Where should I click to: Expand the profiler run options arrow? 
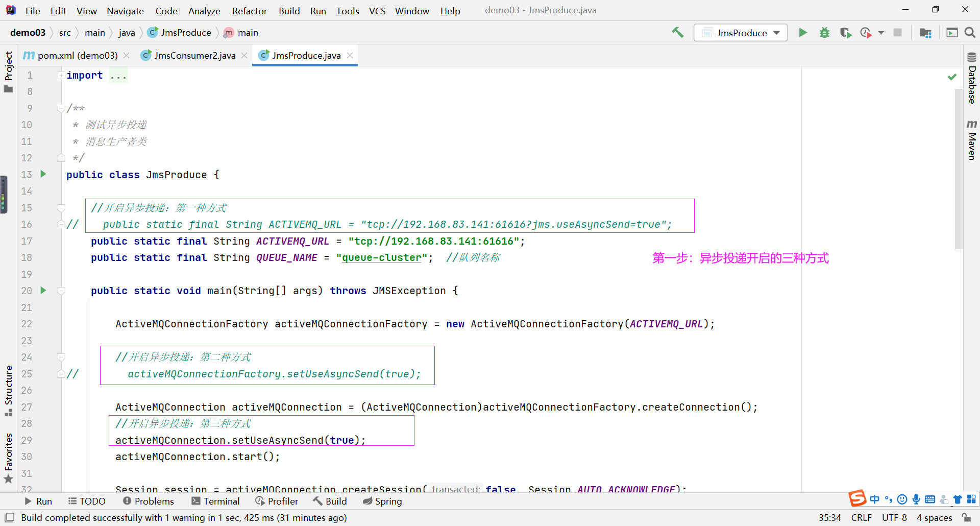point(881,33)
